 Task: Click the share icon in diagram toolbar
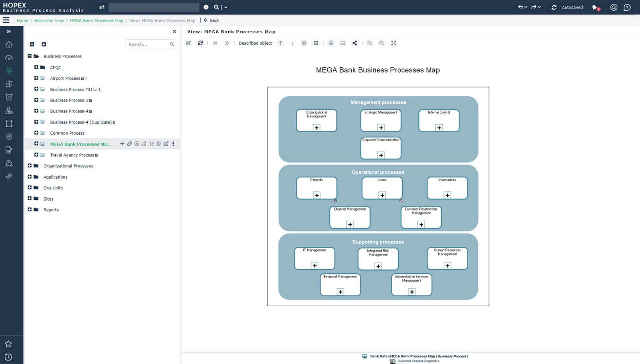(355, 43)
